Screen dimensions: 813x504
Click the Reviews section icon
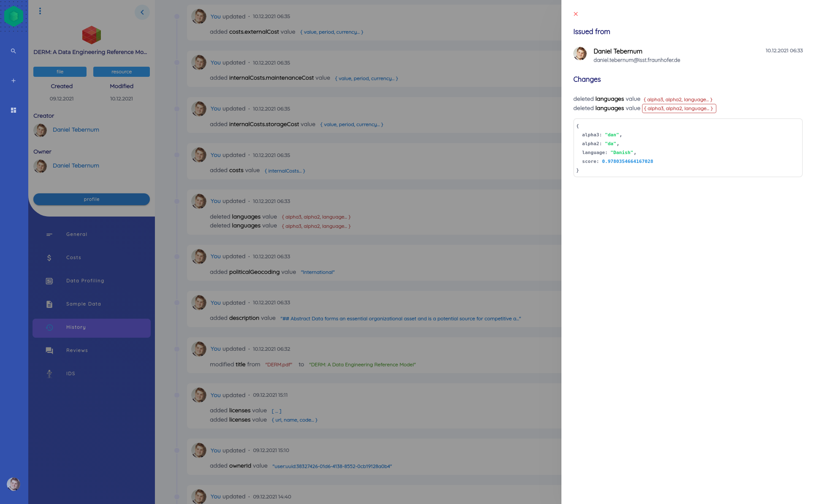(x=49, y=350)
